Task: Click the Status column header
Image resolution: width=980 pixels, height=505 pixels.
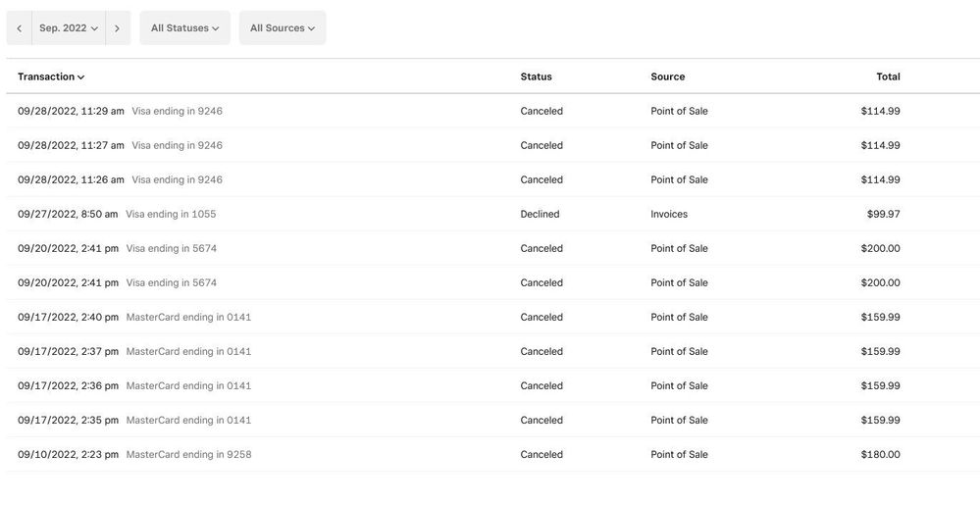Action: pyautogui.click(x=536, y=76)
